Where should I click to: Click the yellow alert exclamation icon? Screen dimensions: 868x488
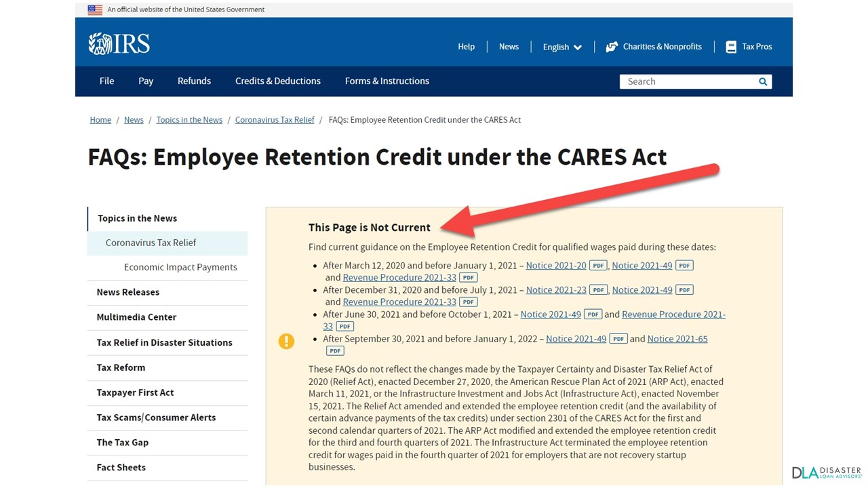[286, 342]
